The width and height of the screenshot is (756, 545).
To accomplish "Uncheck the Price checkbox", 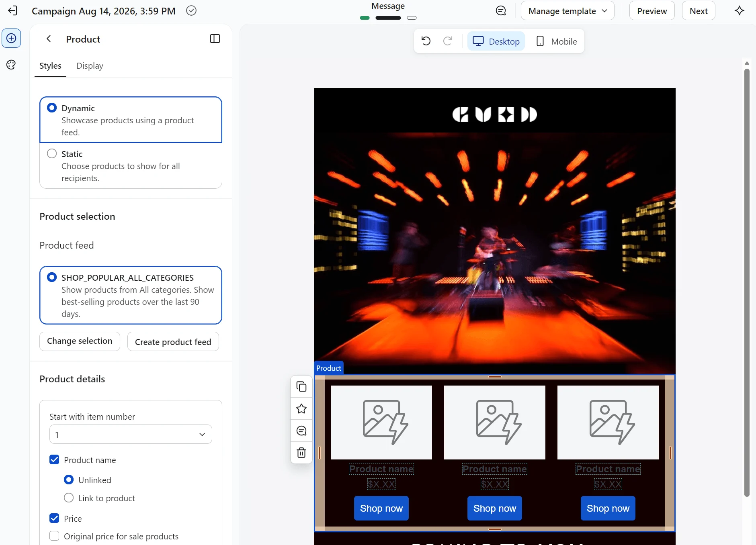I will [54, 518].
